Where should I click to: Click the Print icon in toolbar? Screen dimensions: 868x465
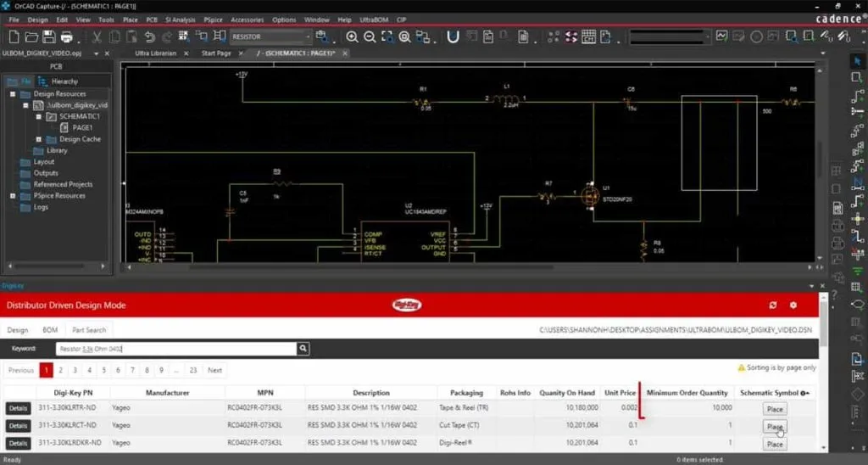68,36
